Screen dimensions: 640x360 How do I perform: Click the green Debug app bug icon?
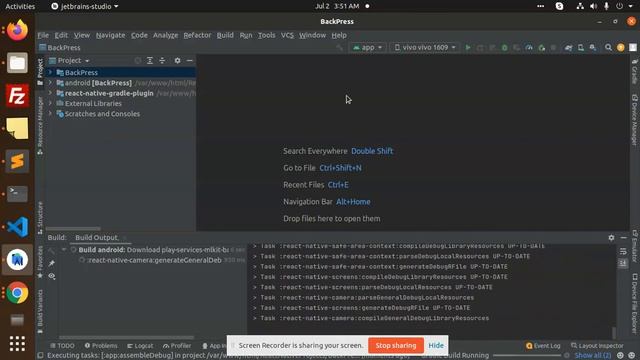pyautogui.click(x=504, y=48)
